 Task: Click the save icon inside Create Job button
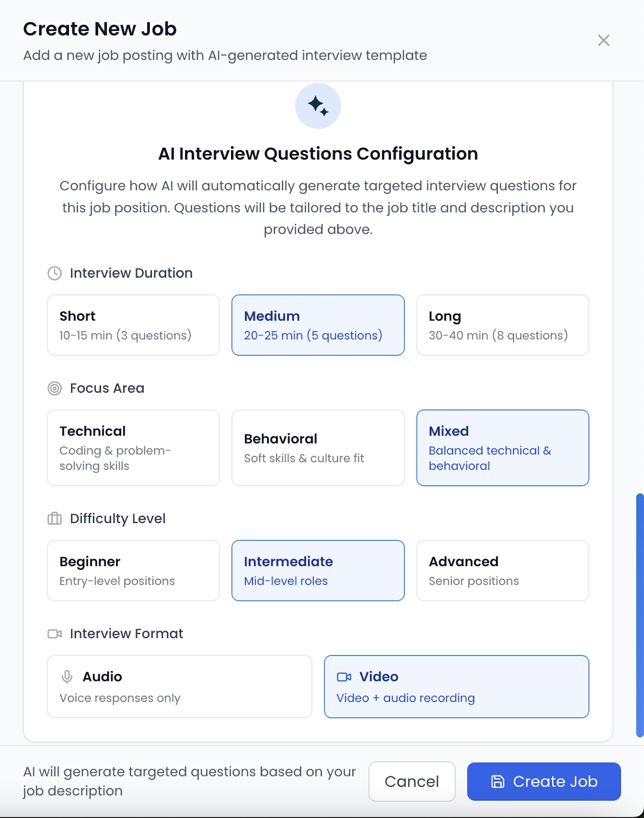498,781
